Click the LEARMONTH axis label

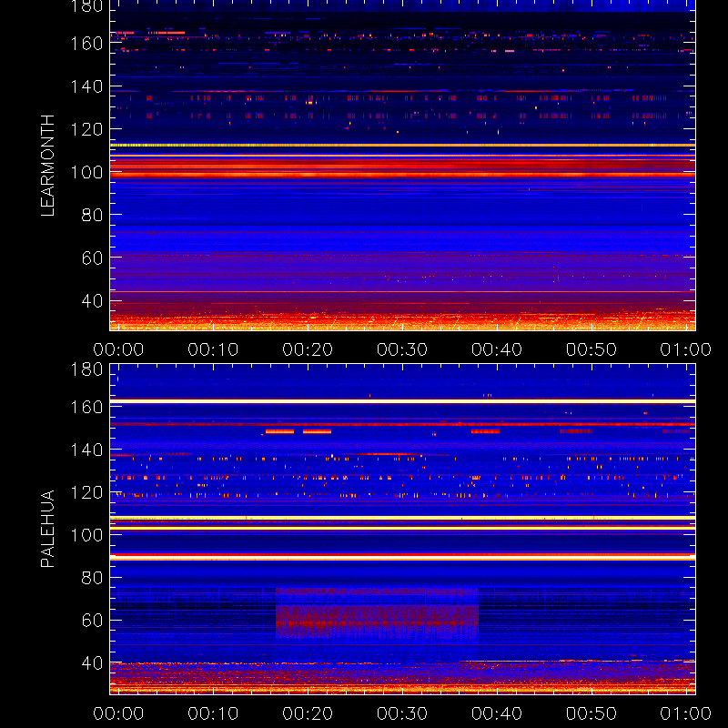[47, 166]
